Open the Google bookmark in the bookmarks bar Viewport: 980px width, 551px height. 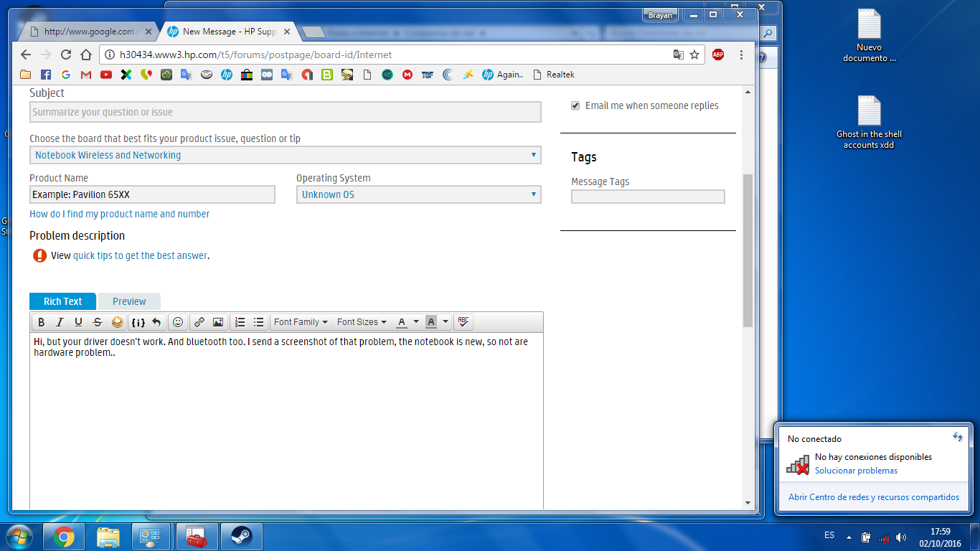point(66,75)
